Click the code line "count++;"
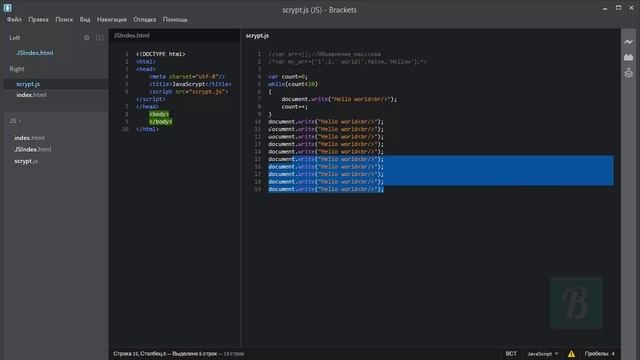This screenshot has height=360, width=640. click(294, 107)
